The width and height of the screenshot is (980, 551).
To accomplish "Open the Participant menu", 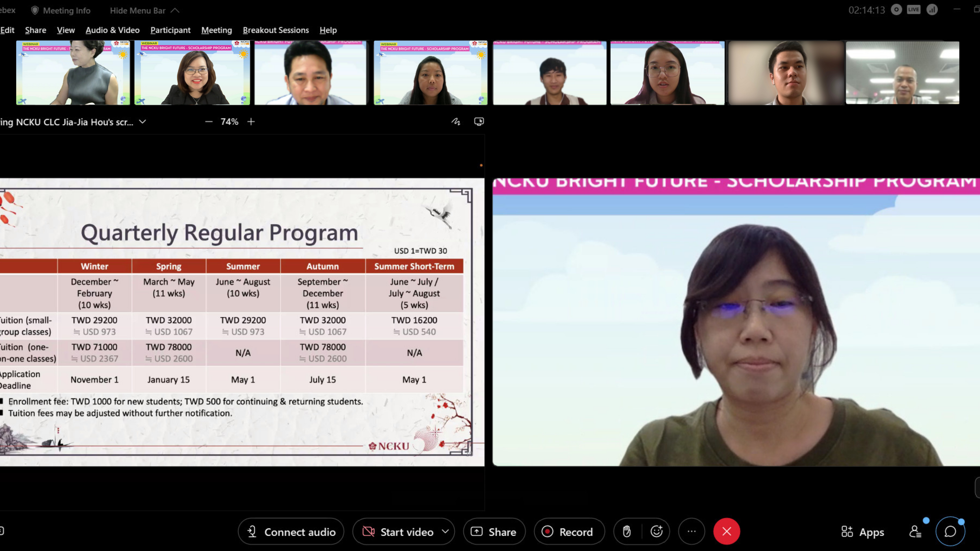I will click(x=170, y=30).
